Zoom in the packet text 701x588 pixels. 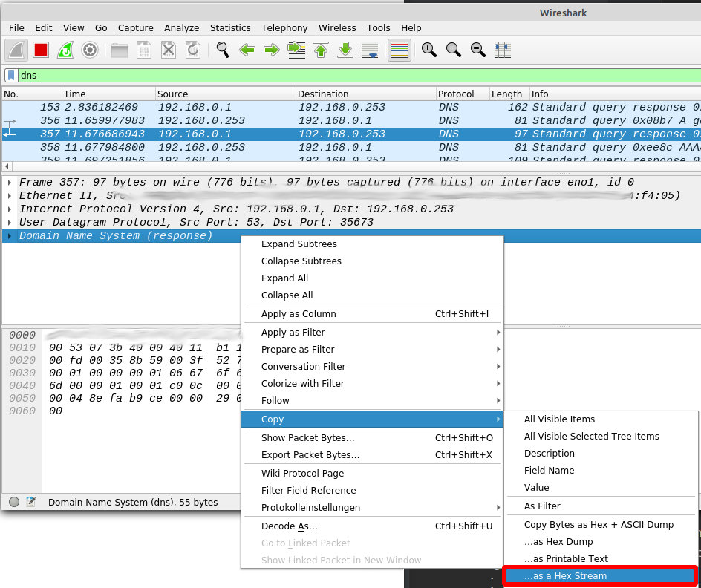click(428, 50)
